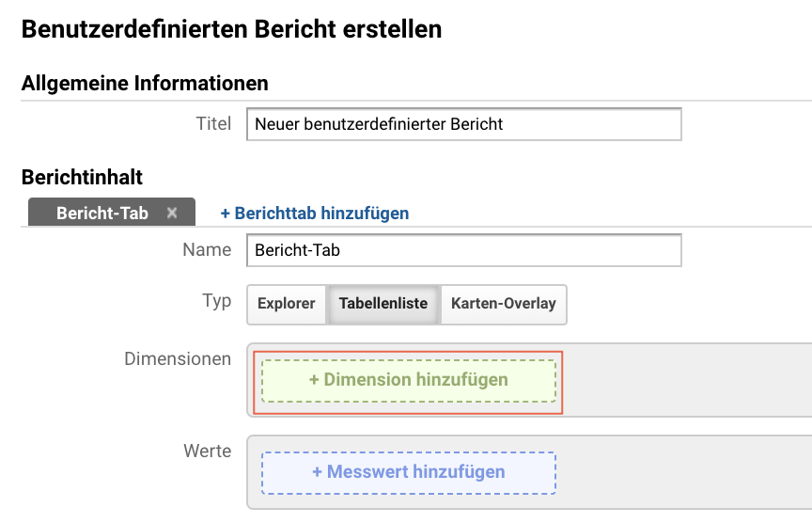Image resolution: width=812 pixels, height=523 pixels.
Task: Click the + Berichttab hinzufügen link
Action: point(315,213)
